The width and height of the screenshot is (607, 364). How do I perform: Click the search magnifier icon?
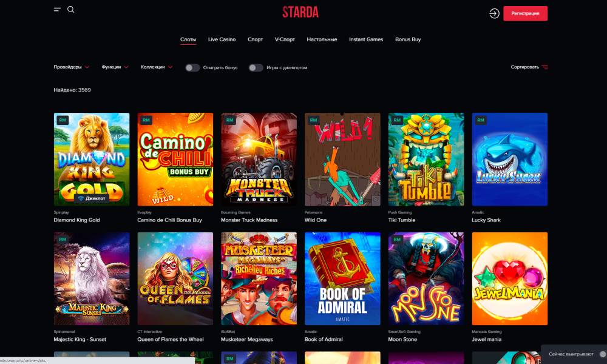(x=71, y=10)
